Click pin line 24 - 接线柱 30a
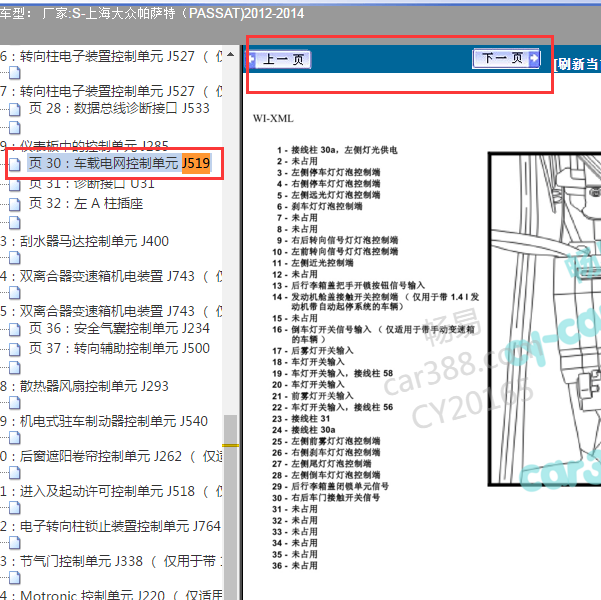Viewport: 601px width, 600px height. click(x=304, y=430)
